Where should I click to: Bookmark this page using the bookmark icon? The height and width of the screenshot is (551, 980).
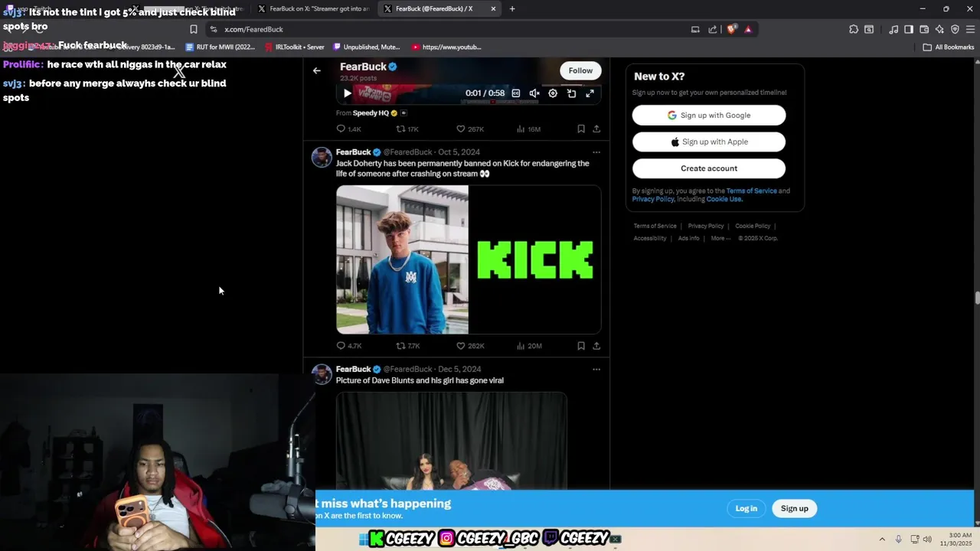[194, 29]
